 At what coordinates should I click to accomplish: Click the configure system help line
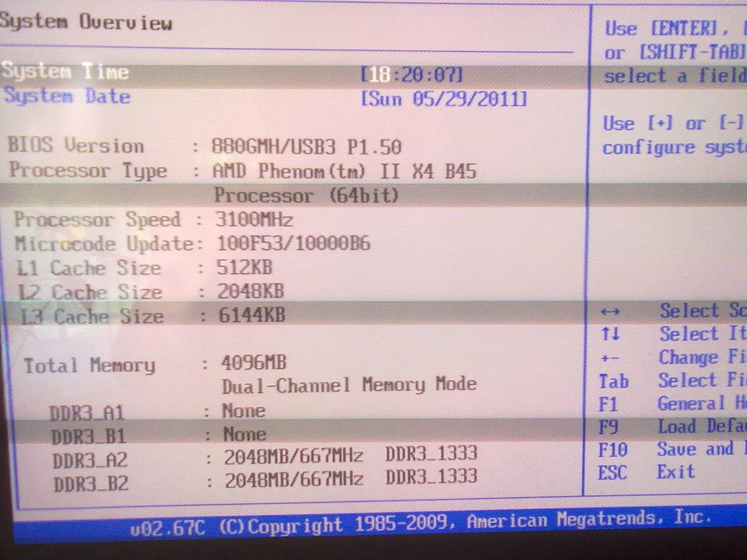click(x=675, y=148)
